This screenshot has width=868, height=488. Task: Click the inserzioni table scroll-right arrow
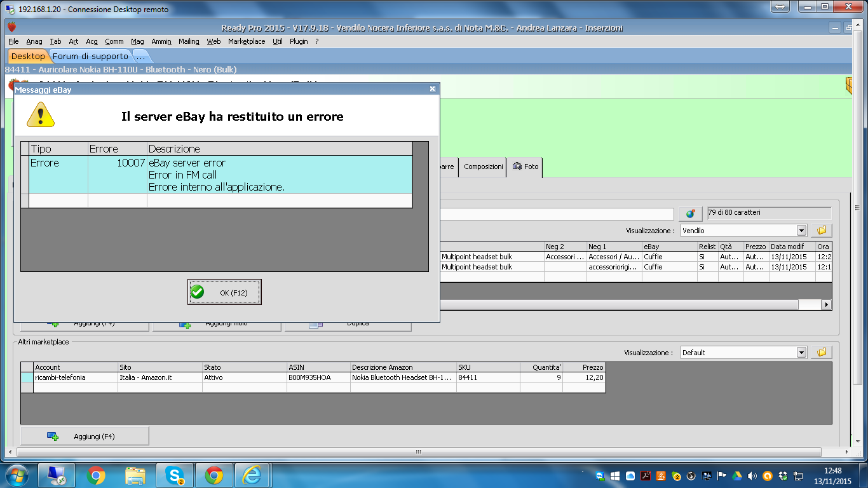(x=827, y=305)
